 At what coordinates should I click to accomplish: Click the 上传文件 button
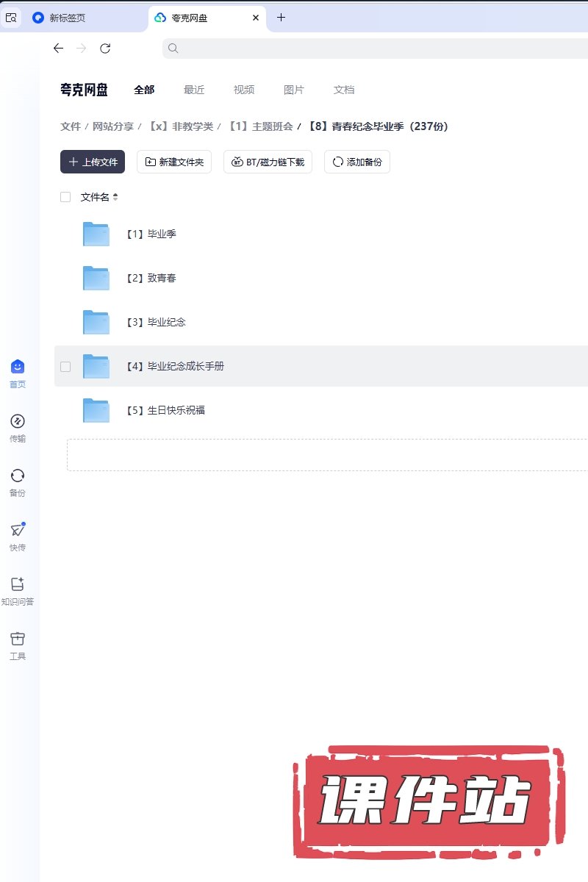coord(93,162)
